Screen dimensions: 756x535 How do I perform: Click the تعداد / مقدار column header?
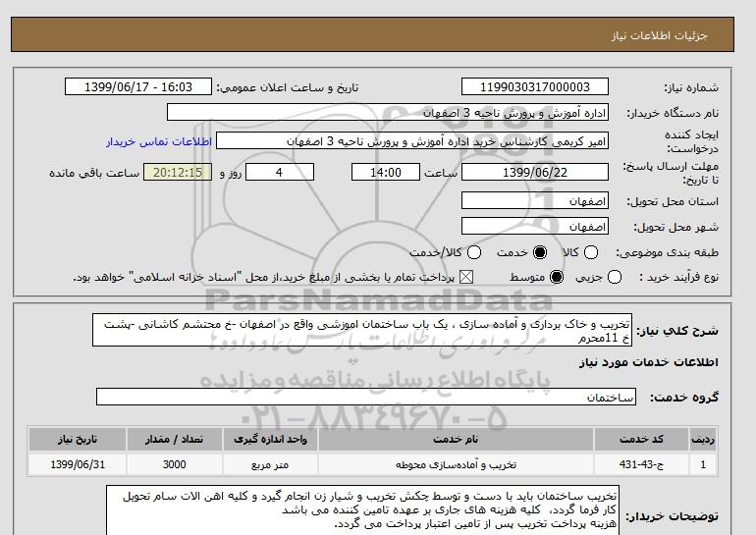[x=174, y=439]
